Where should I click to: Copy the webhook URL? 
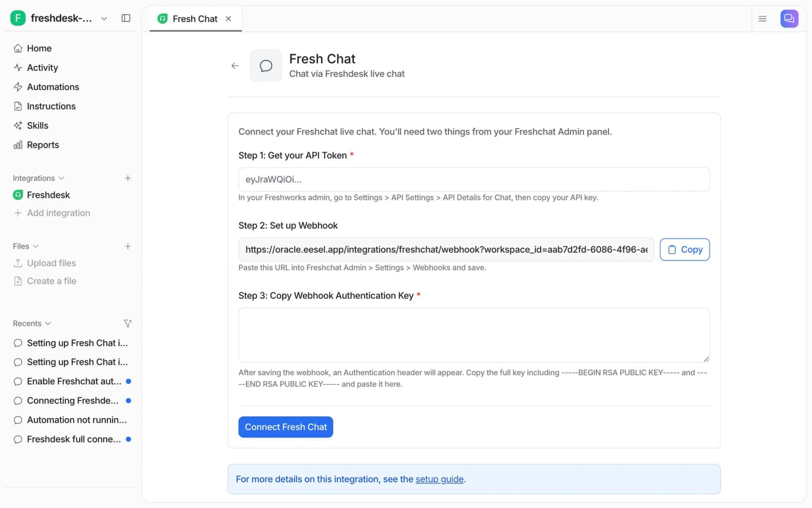pyautogui.click(x=684, y=250)
